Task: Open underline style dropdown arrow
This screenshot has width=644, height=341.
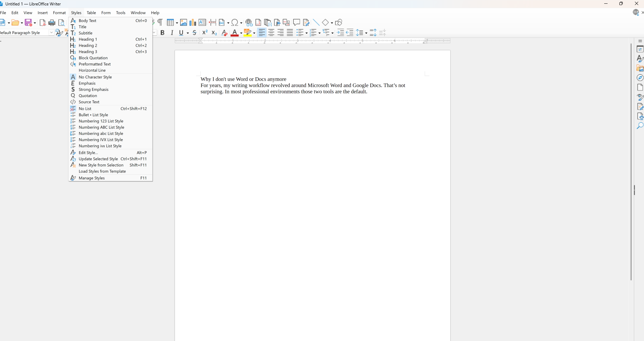Action: 188,33
